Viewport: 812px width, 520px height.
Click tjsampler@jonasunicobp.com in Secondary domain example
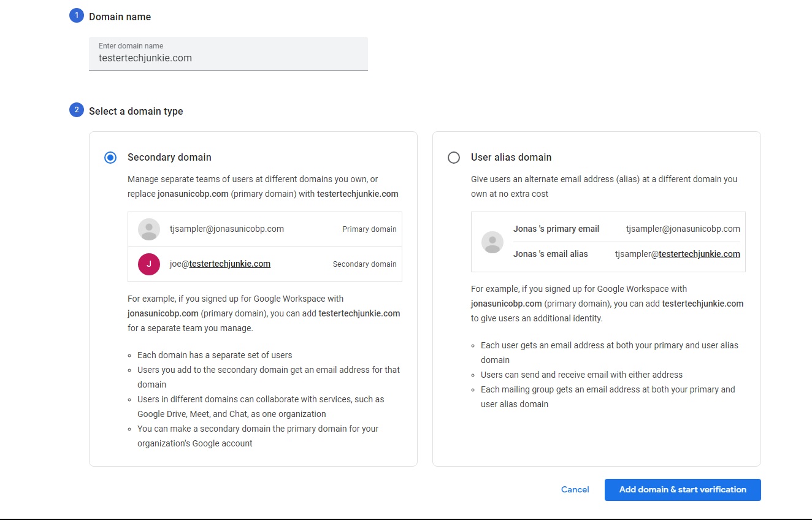[x=227, y=229]
